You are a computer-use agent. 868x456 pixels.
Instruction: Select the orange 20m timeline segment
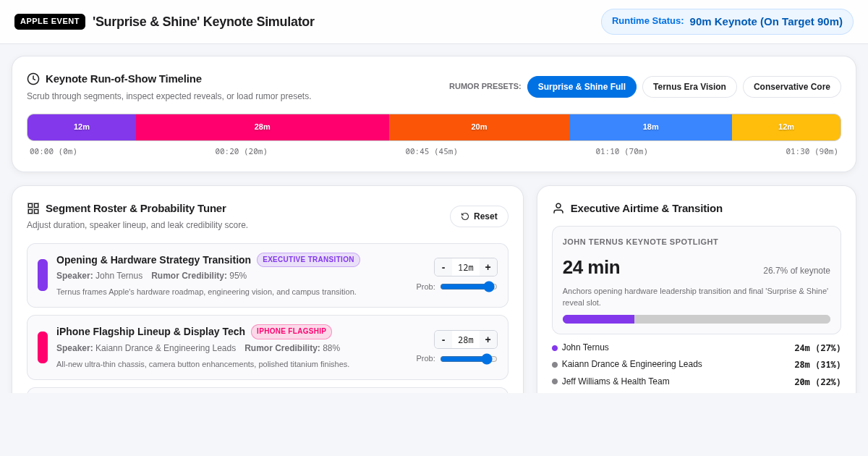point(479,127)
